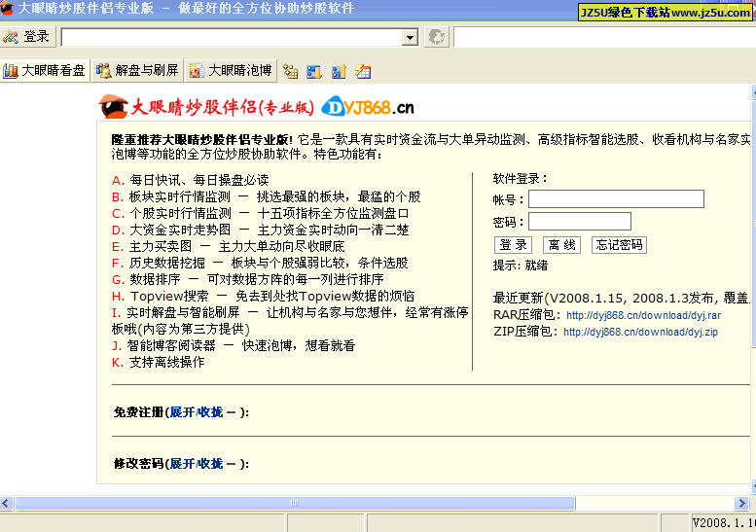This screenshot has width=756, height=532.
Task: Click the refresh gear icon beside address box
Action: (x=437, y=37)
